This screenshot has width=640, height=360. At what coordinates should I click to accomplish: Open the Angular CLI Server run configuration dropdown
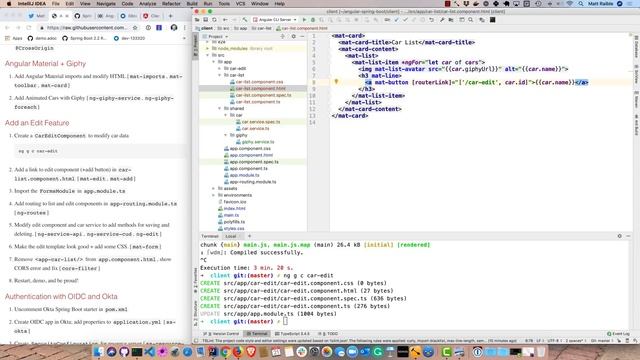click(x=275, y=20)
